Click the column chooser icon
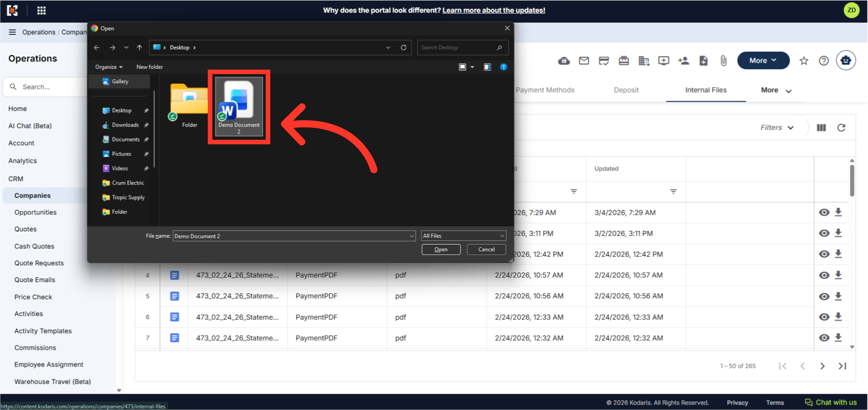This screenshot has width=868, height=410. pyautogui.click(x=821, y=128)
